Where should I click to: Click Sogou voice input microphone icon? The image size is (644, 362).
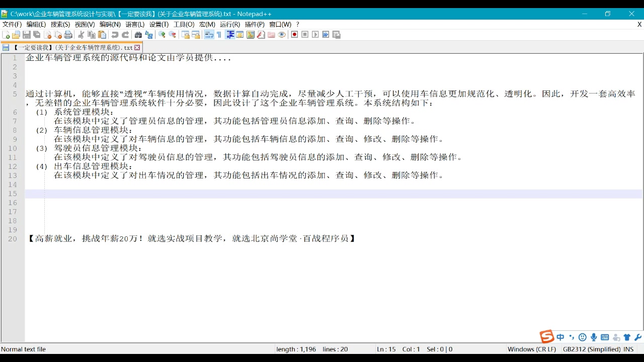click(594, 337)
